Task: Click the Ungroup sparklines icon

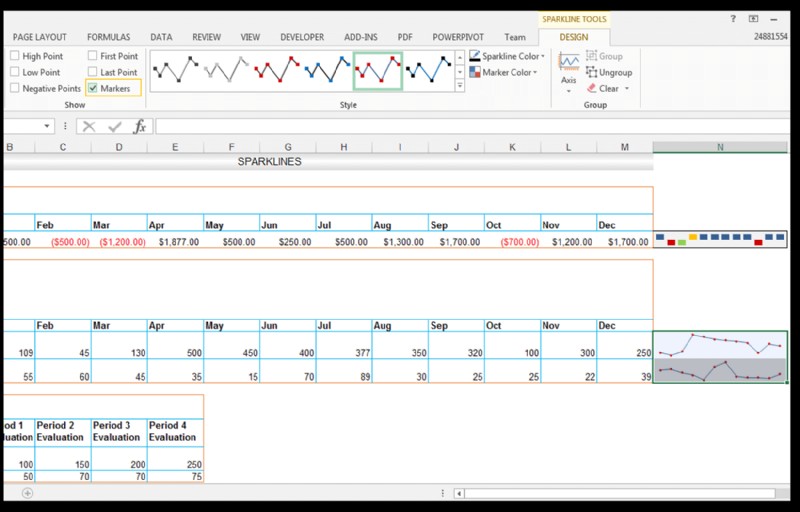Action: pos(592,72)
